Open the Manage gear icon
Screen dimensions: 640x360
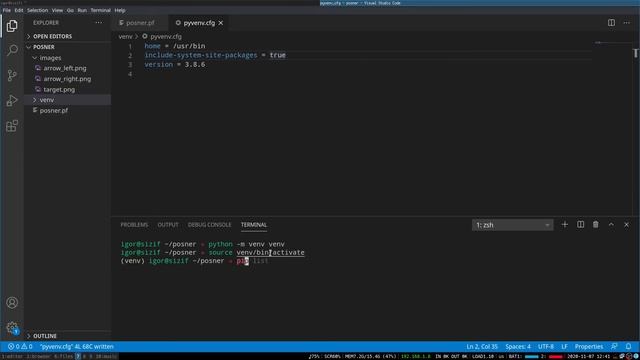click(x=12, y=327)
